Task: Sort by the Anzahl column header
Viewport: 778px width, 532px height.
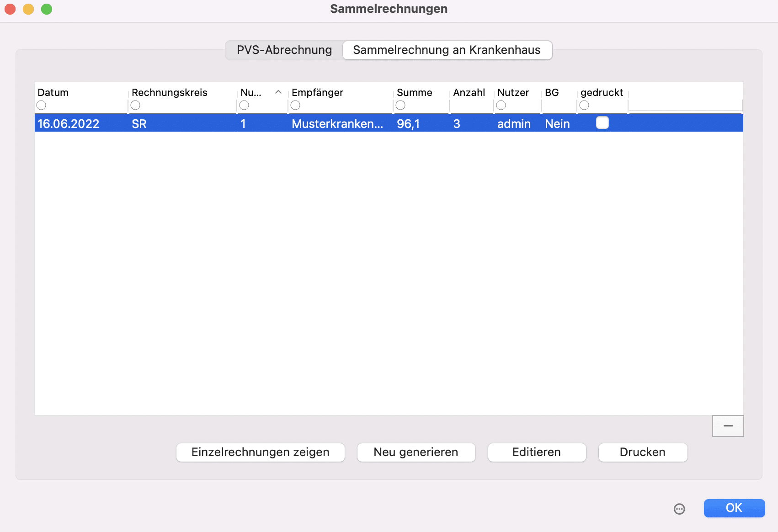Action: click(469, 92)
